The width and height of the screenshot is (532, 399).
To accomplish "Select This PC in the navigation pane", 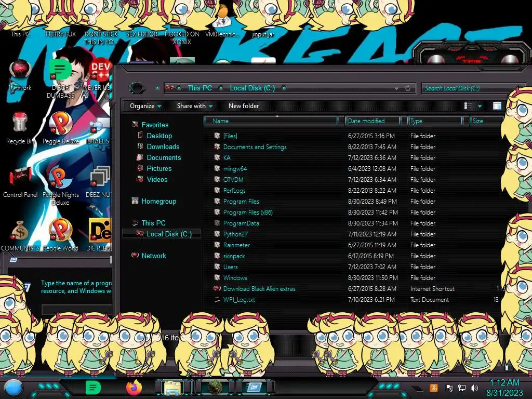I will pyautogui.click(x=153, y=223).
